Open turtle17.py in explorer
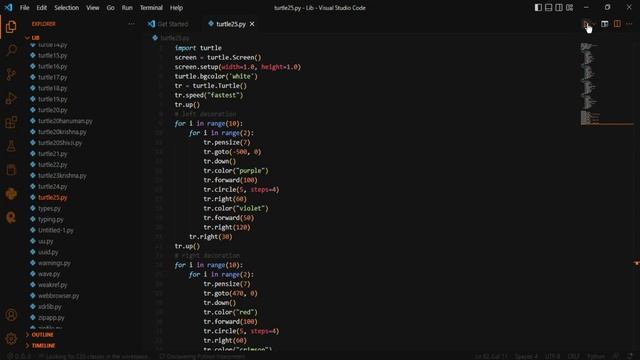This screenshot has height=360, width=640. tap(52, 77)
